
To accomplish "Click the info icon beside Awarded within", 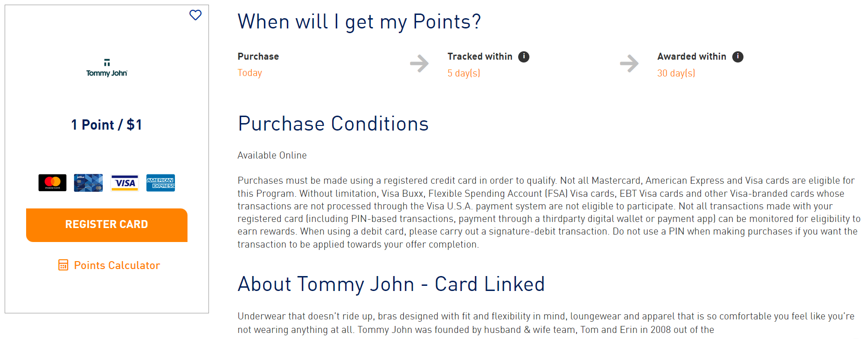I will 738,56.
